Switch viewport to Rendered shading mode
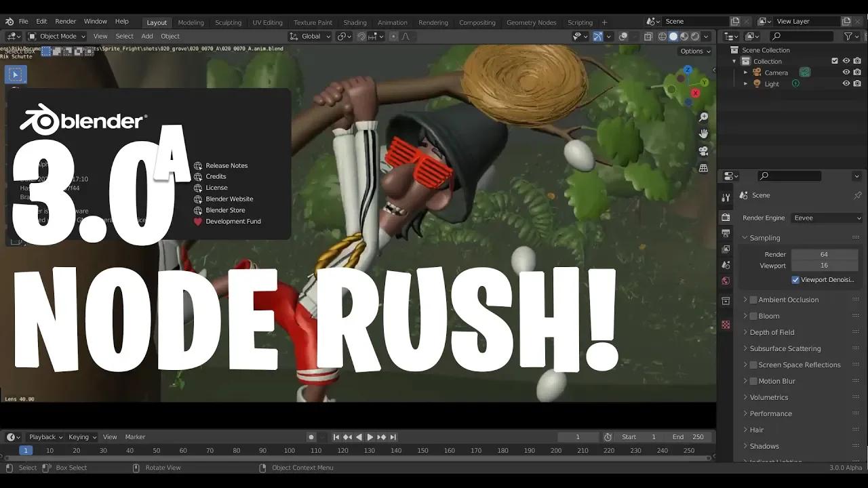868x488 pixels. click(x=694, y=36)
